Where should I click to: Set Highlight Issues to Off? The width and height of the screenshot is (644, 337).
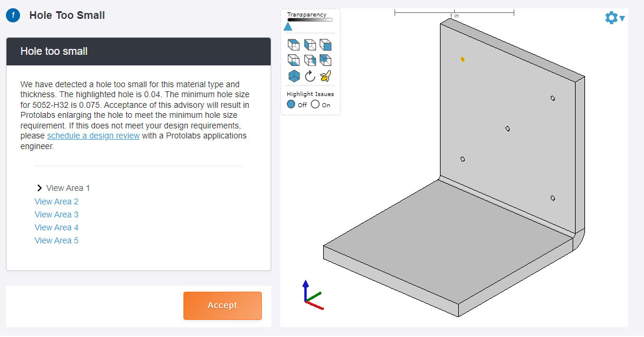click(291, 104)
